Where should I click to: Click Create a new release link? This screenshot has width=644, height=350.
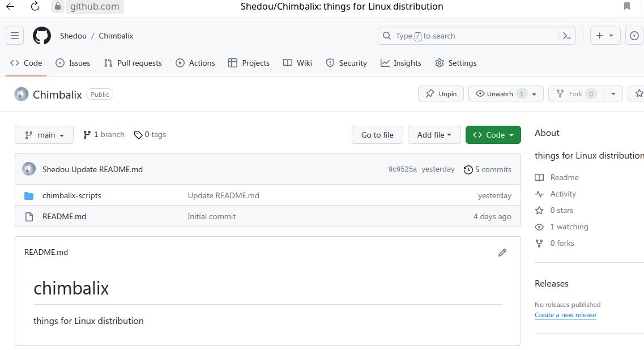565,315
